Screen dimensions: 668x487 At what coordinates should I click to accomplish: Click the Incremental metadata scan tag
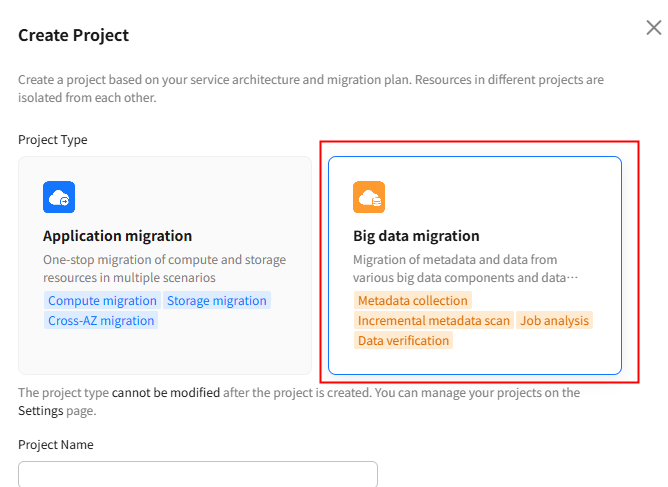(x=434, y=320)
